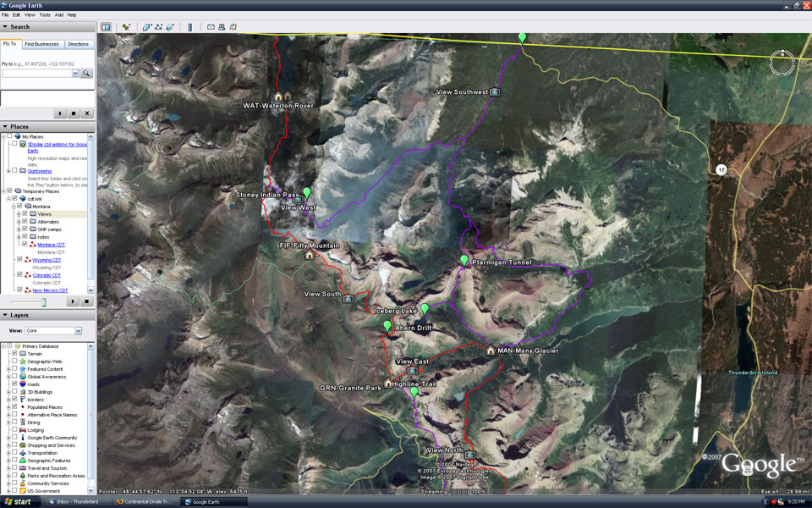Screen dimensions: 812x508
Task: Open the Ruler measuring tool
Action: pos(189,27)
